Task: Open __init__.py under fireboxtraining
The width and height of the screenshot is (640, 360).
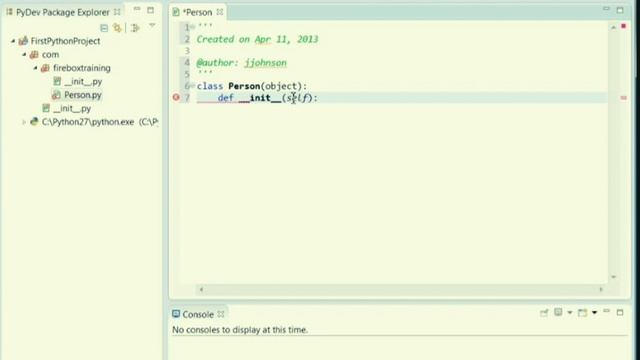Action: 83,82
